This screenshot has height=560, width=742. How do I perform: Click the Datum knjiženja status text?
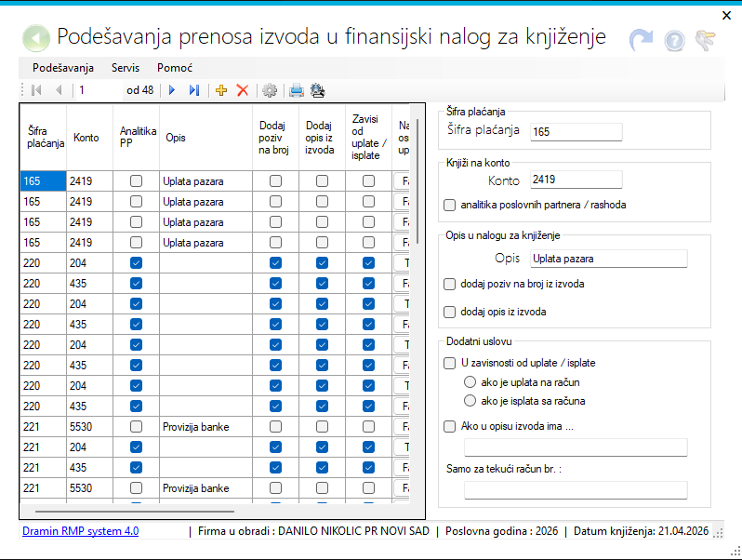(x=642, y=531)
